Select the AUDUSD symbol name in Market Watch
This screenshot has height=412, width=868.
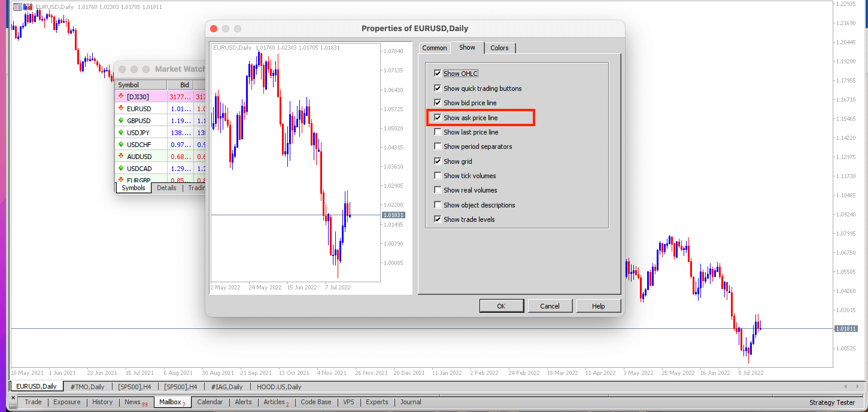coord(139,157)
